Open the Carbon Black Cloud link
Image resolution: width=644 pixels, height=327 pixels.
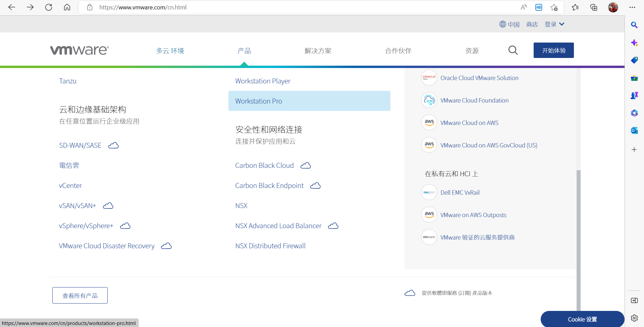click(x=264, y=166)
